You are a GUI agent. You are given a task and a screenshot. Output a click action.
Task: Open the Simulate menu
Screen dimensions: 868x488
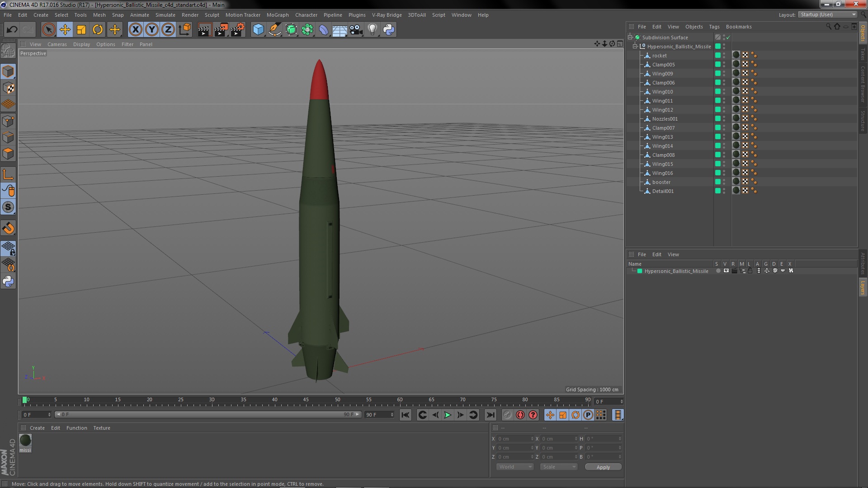[x=165, y=15]
